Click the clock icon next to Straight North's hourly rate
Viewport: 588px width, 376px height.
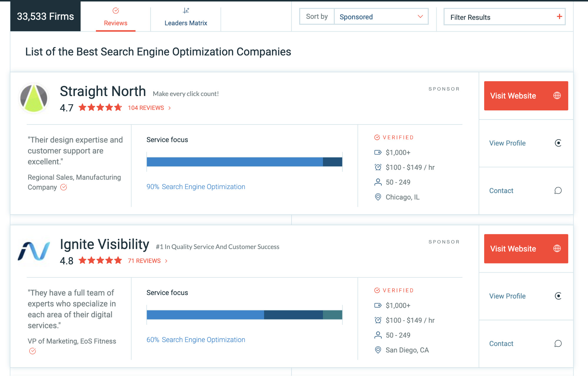click(x=378, y=167)
